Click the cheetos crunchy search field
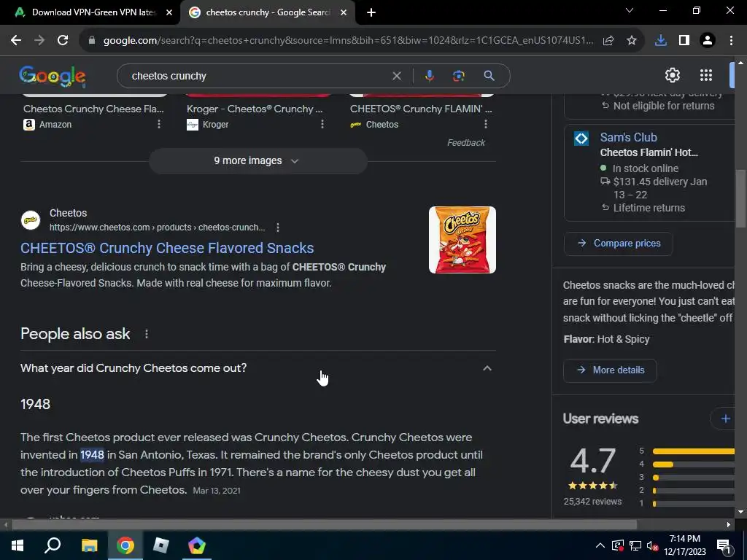The height and width of the screenshot is (560, 747). click(x=258, y=76)
